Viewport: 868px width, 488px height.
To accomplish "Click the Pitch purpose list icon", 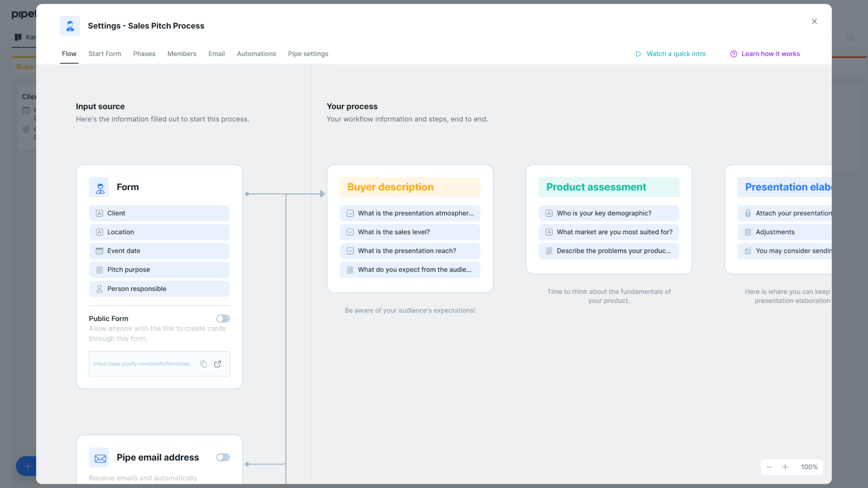I will tap(99, 270).
